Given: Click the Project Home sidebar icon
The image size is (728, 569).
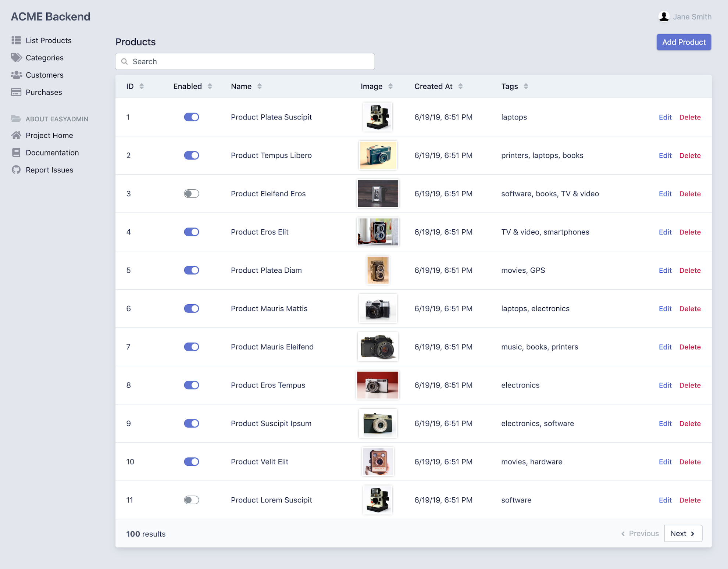Looking at the screenshot, I should click(16, 135).
